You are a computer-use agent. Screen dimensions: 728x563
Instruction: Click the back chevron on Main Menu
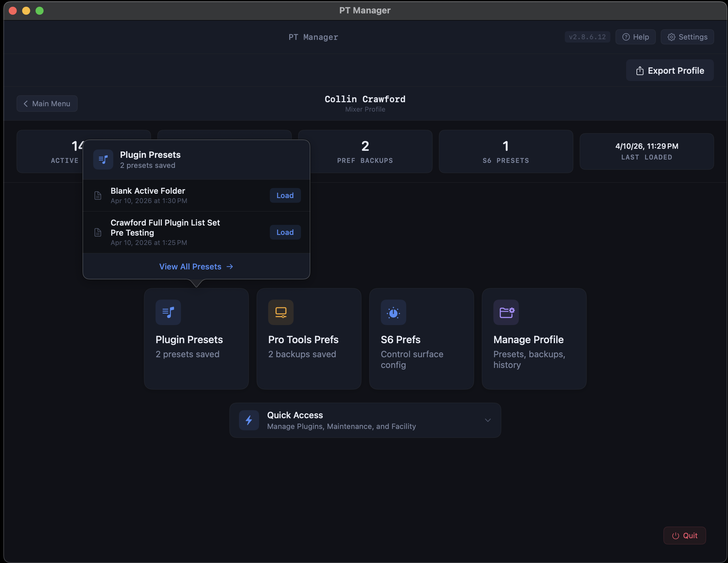[25, 104]
